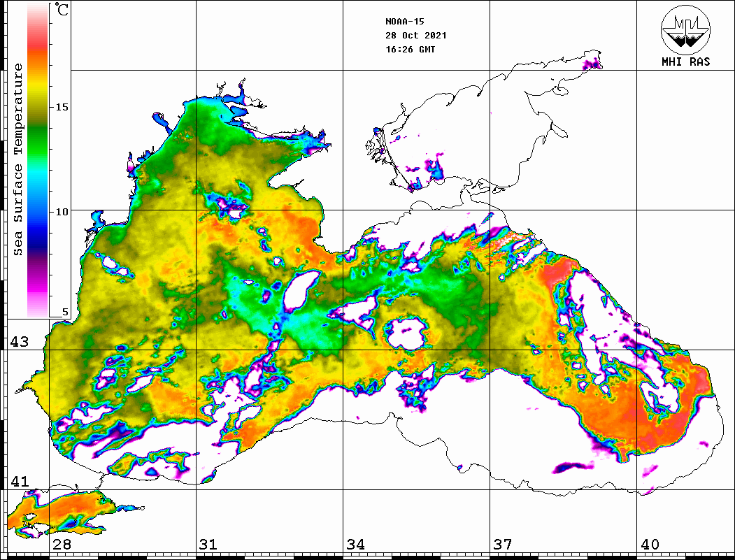Click the 15 tick on temperature scale

[x=62, y=107]
